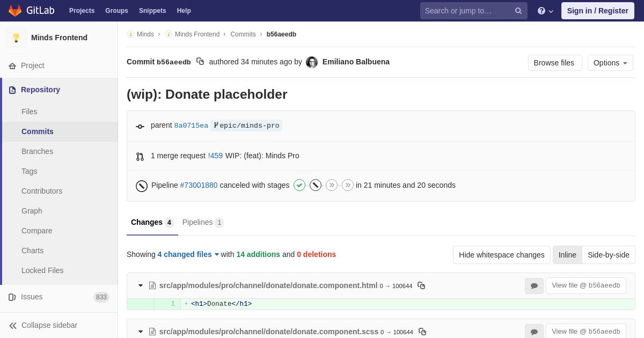Screen dimensions: 644x338
Task: Open the Changes tab
Action: click(152, 222)
